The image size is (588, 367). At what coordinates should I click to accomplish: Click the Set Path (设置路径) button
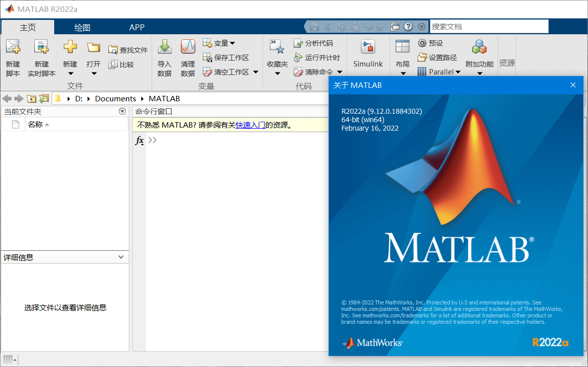point(437,58)
